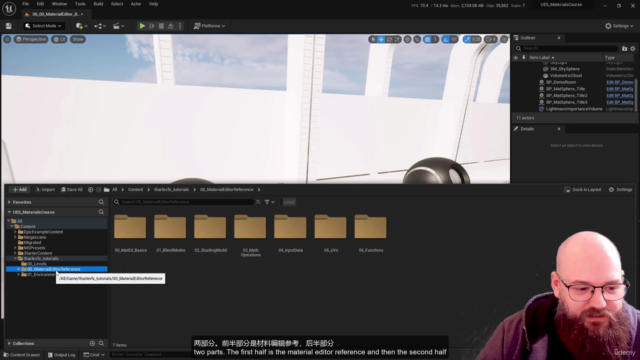This screenshot has height=360, width=640.
Task: Toggle scale snapping in viewport
Action: coord(467,39)
